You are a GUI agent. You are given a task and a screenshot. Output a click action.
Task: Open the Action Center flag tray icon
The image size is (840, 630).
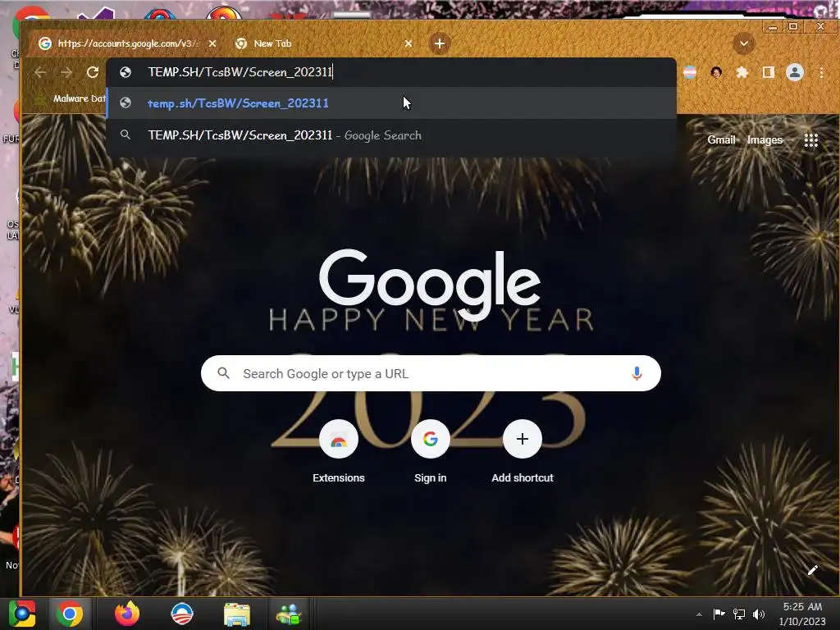coord(719,614)
